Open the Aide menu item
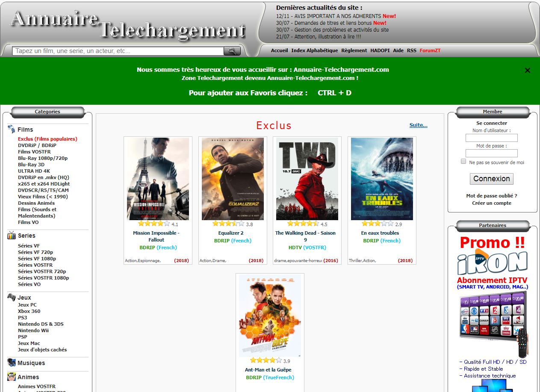 point(398,50)
